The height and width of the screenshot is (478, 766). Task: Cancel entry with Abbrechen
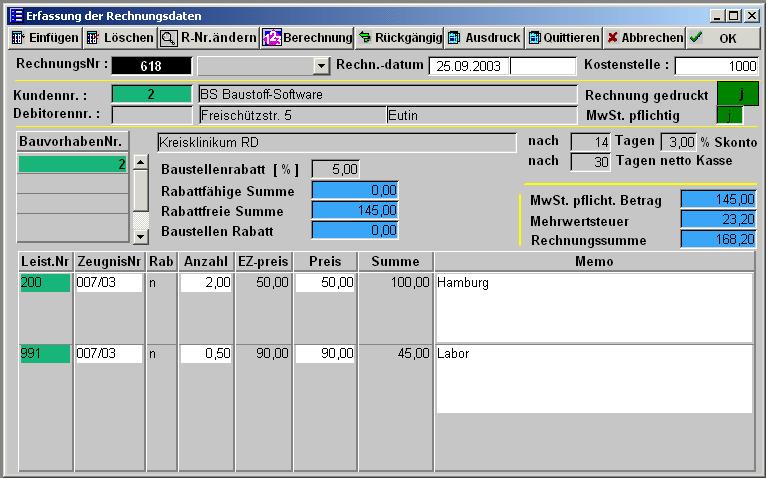(x=644, y=38)
